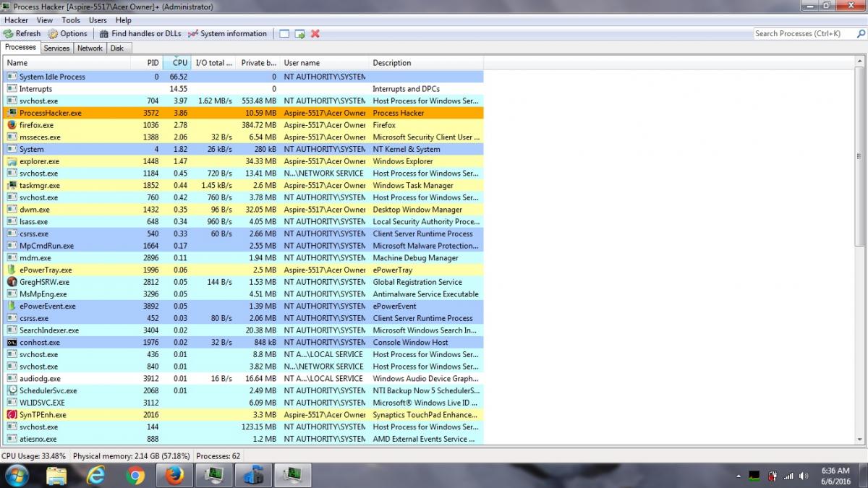Sort by the Name column header
This screenshot has width=868, height=488.
coord(67,63)
